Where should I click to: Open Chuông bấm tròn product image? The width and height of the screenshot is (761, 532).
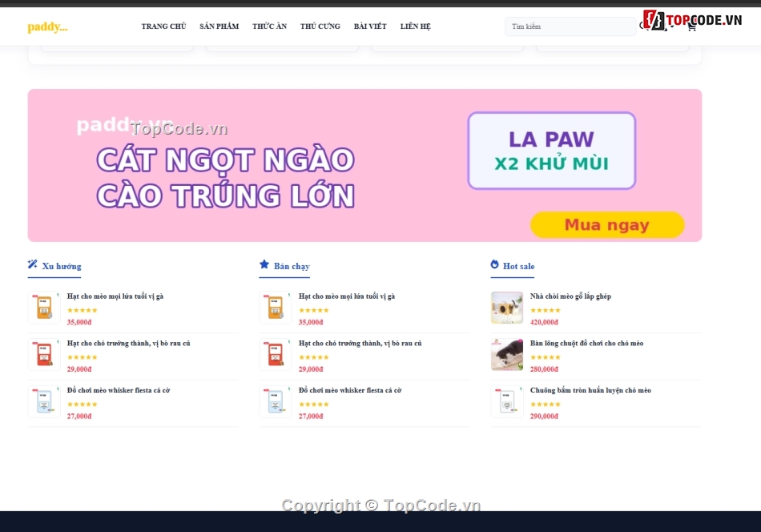point(507,402)
